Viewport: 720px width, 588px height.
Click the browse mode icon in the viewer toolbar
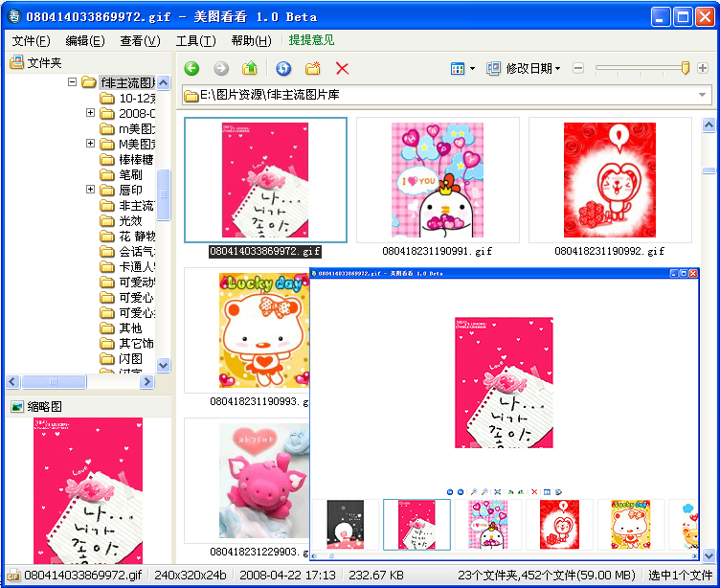(547, 492)
